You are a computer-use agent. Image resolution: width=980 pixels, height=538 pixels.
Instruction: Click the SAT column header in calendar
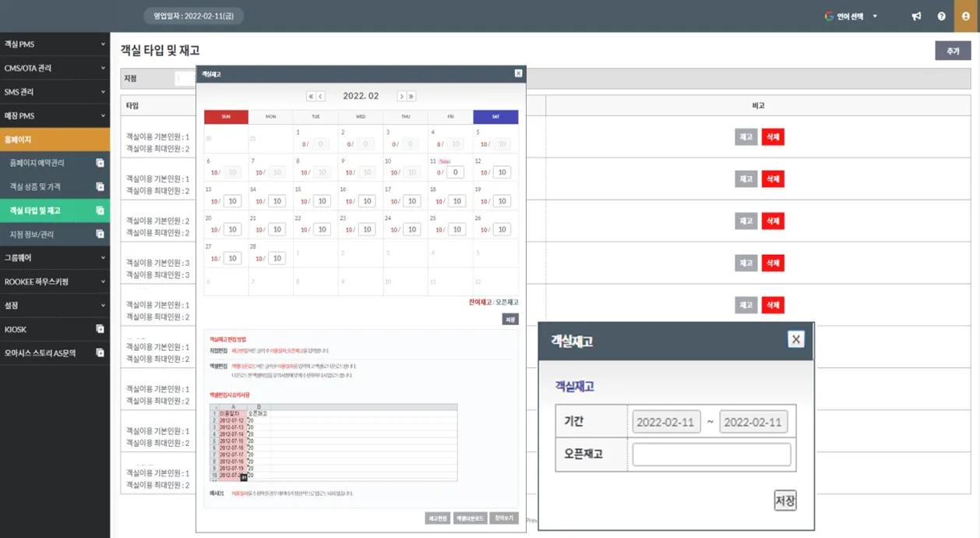point(495,117)
